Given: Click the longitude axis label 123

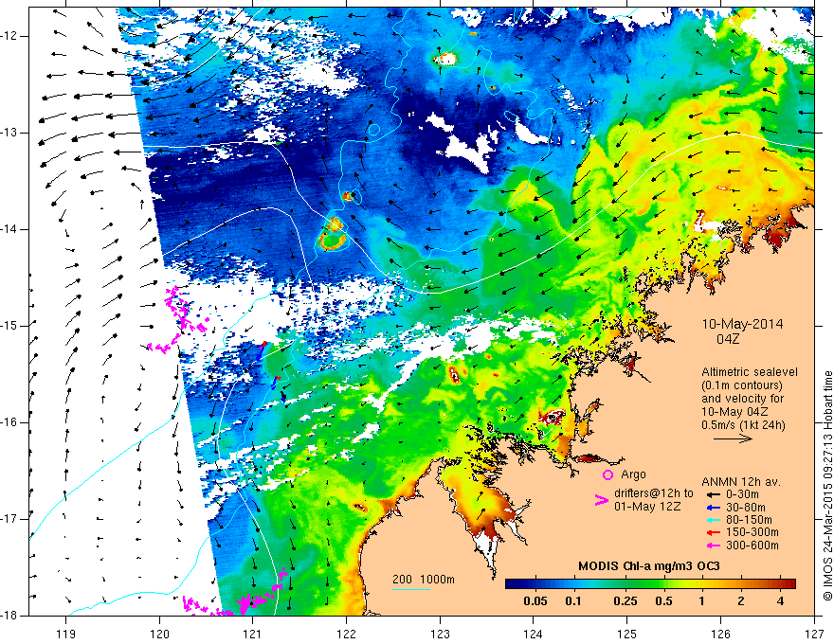Looking at the screenshot, I should click(440, 634).
